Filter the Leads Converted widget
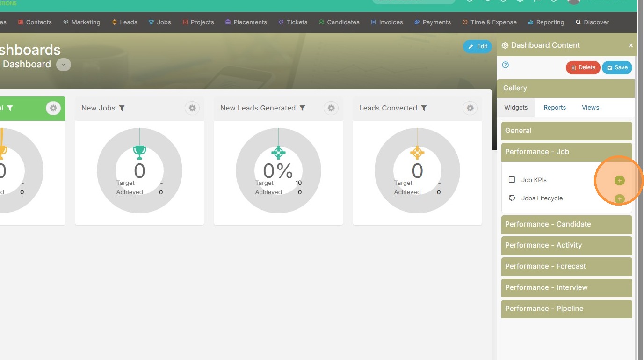Screen dimensions: 644x360 click(x=424, y=108)
